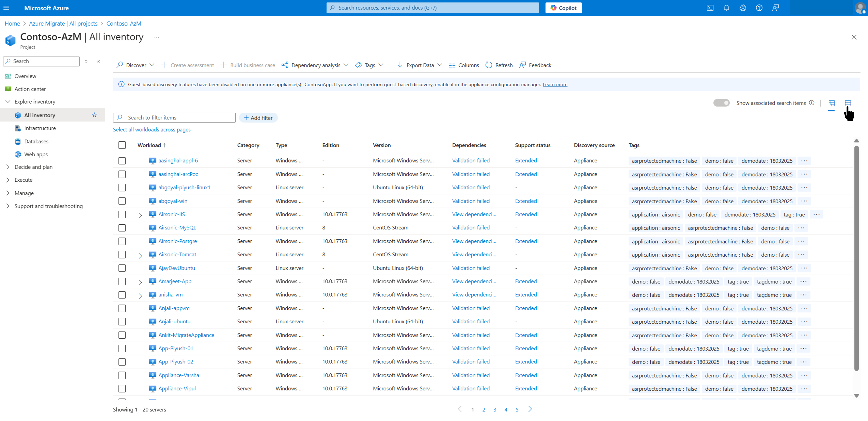
Task: Switch to the flat table view icon
Action: point(848,103)
